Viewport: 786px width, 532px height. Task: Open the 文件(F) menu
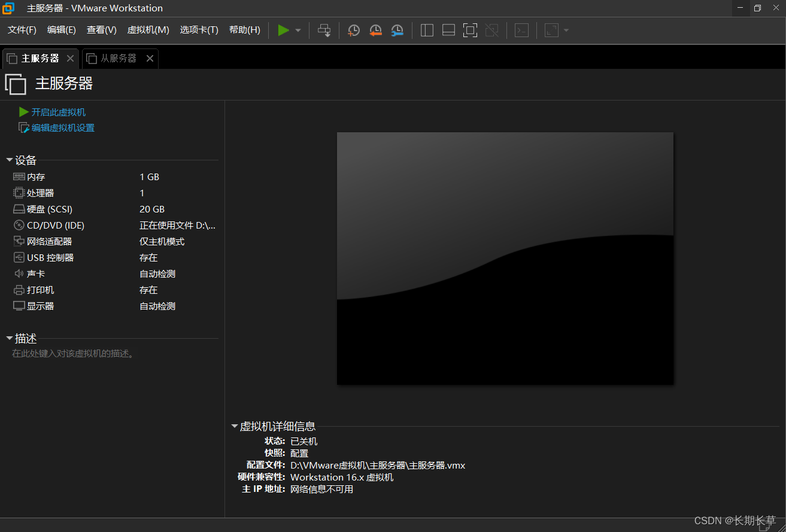pyautogui.click(x=22, y=30)
